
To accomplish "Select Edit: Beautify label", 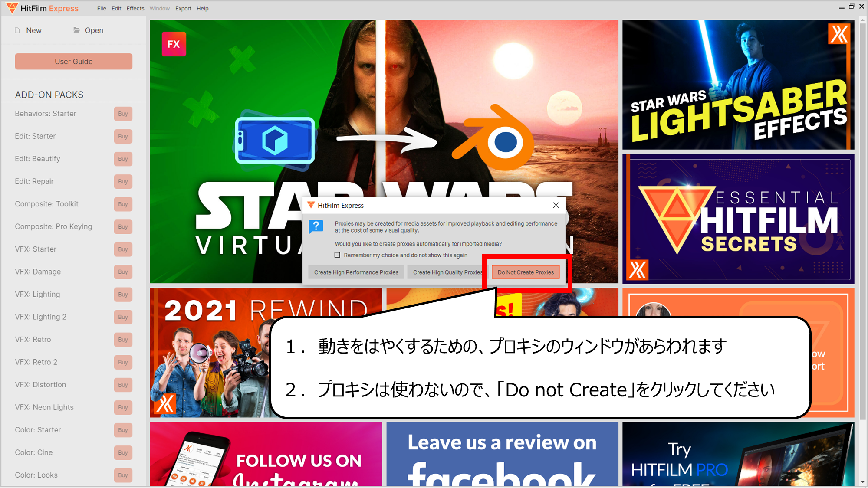I will pyautogui.click(x=37, y=159).
